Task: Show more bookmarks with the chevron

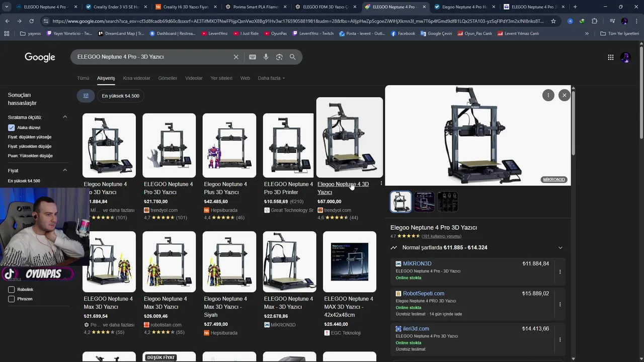Action: click(x=587, y=34)
